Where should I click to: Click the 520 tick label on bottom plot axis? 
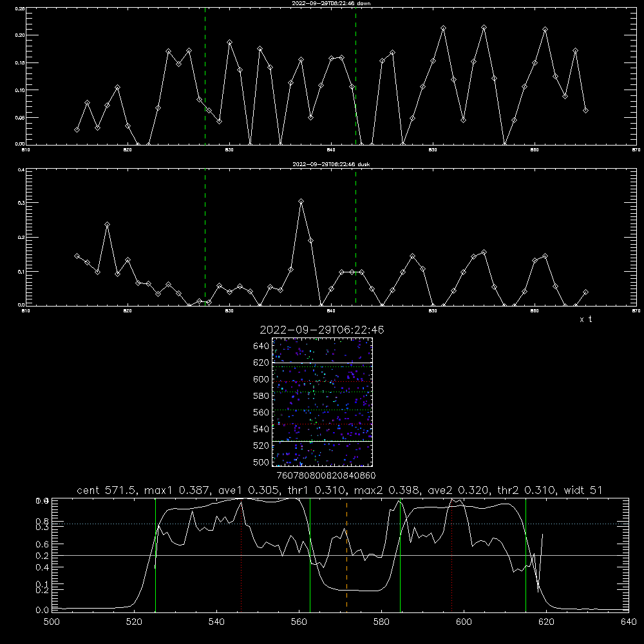coord(134,622)
